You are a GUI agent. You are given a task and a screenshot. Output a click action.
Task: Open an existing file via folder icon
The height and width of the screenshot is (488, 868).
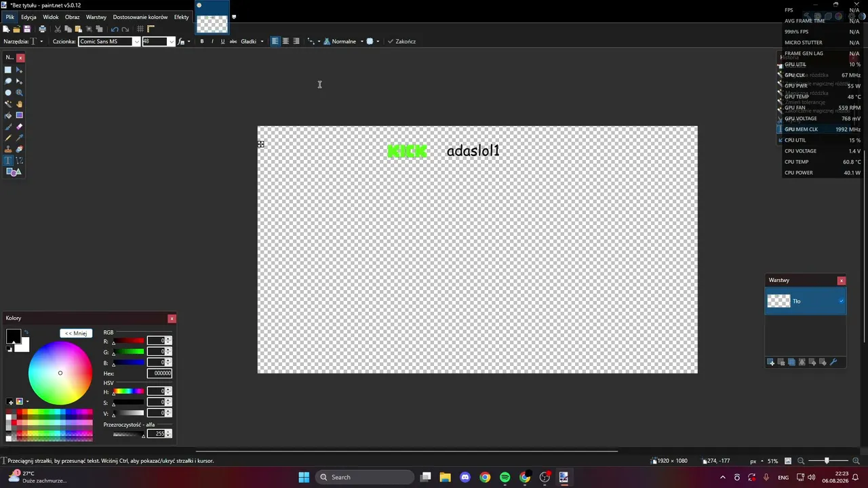pos(16,29)
